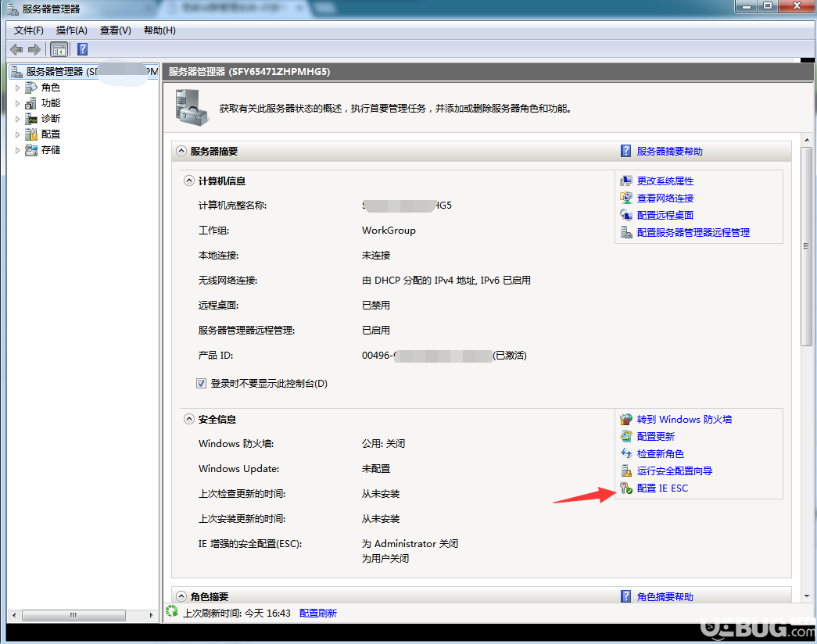The height and width of the screenshot is (644, 817).
Task: Click the Back arrow toolbar icon
Action: tap(16, 49)
